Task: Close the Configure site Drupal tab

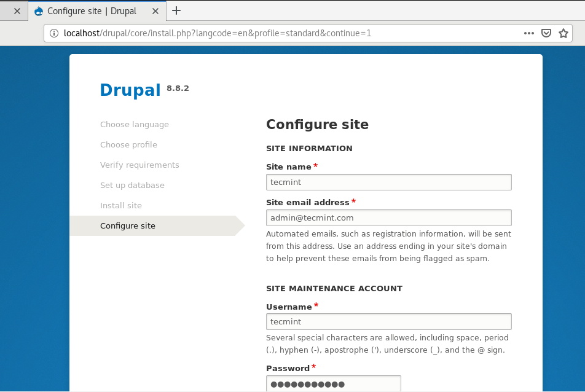Action: (x=155, y=11)
